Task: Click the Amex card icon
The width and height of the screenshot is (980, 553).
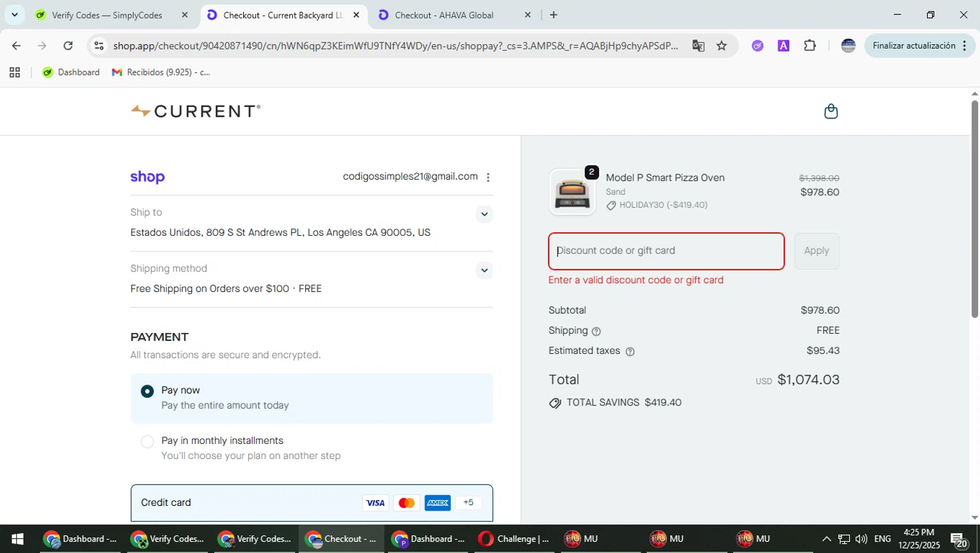Action: [x=438, y=503]
